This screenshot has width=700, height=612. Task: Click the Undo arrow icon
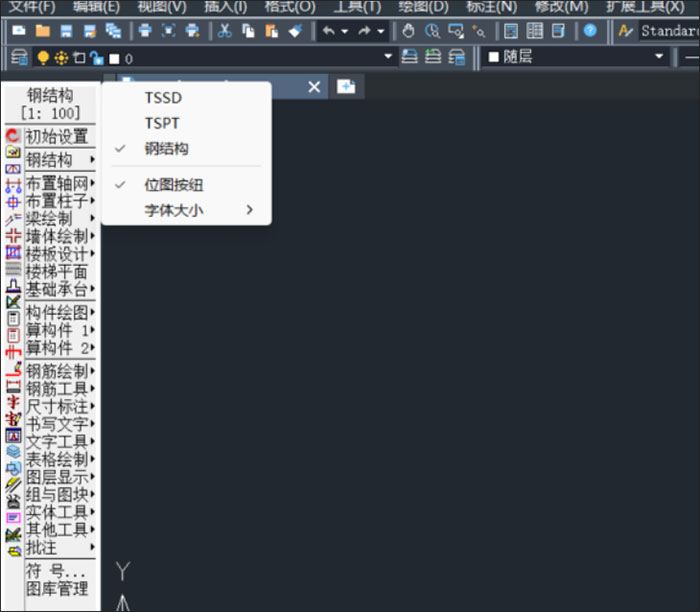[329, 31]
